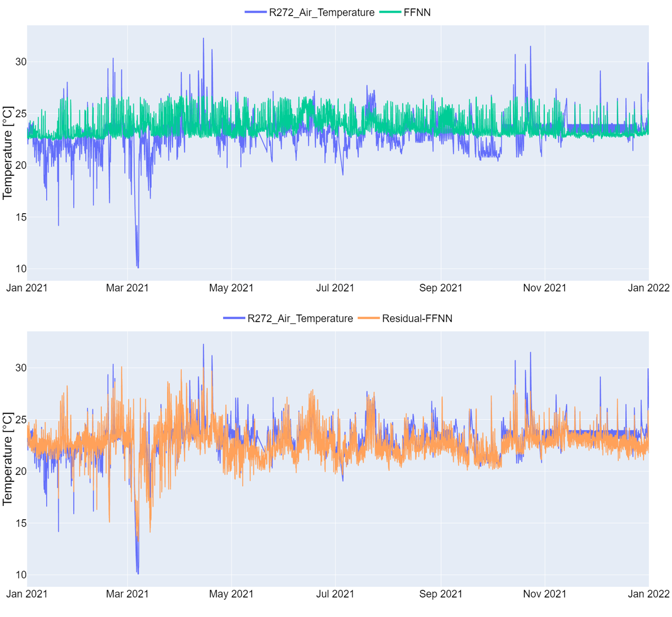Click the Nov 2021 tick label in the bottom chart
672x617 pixels.
pos(545,594)
